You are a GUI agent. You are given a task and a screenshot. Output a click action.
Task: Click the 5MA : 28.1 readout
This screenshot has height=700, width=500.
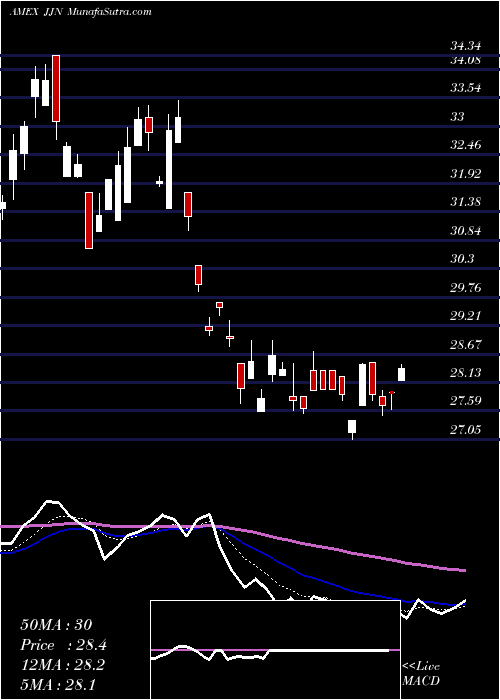click(x=58, y=684)
